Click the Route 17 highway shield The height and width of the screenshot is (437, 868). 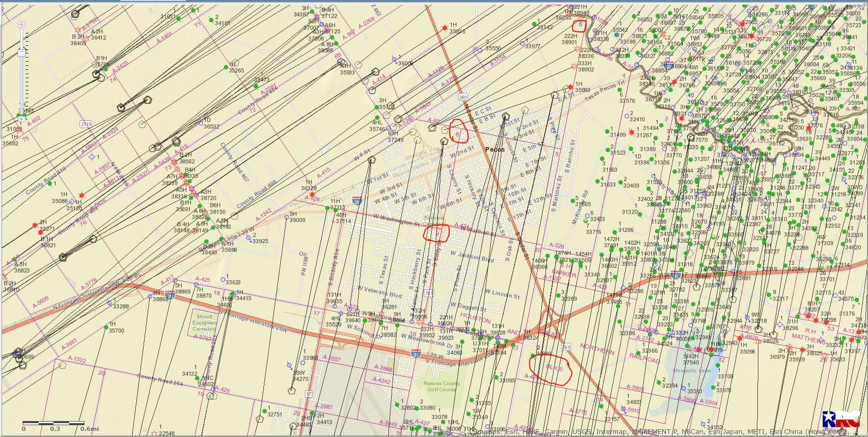pos(308,394)
